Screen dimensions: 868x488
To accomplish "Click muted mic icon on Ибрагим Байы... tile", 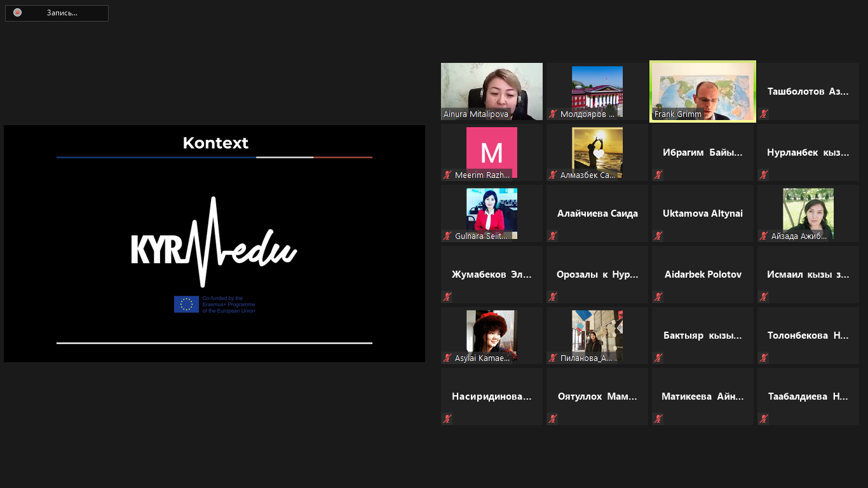I will [x=658, y=175].
